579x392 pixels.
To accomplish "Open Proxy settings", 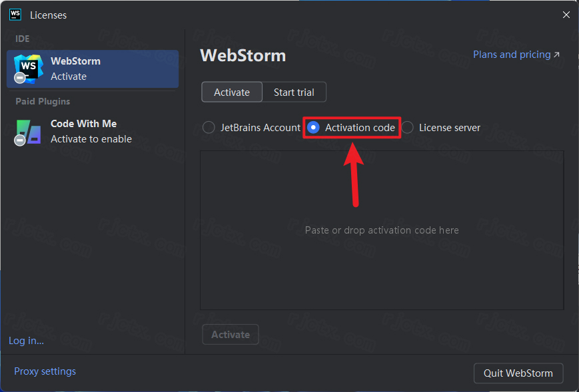I will pyautogui.click(x=45, y=371).
